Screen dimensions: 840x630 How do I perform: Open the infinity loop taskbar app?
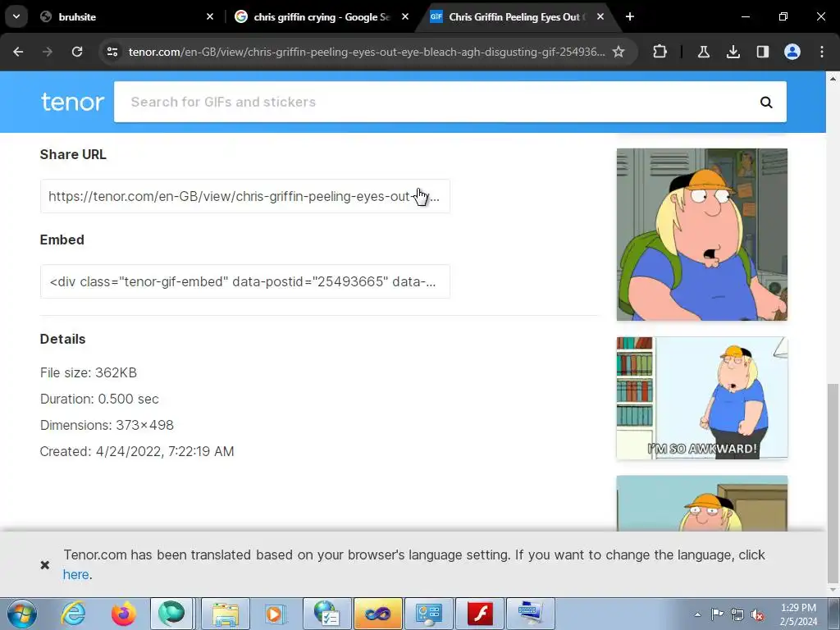coord(377,614)
